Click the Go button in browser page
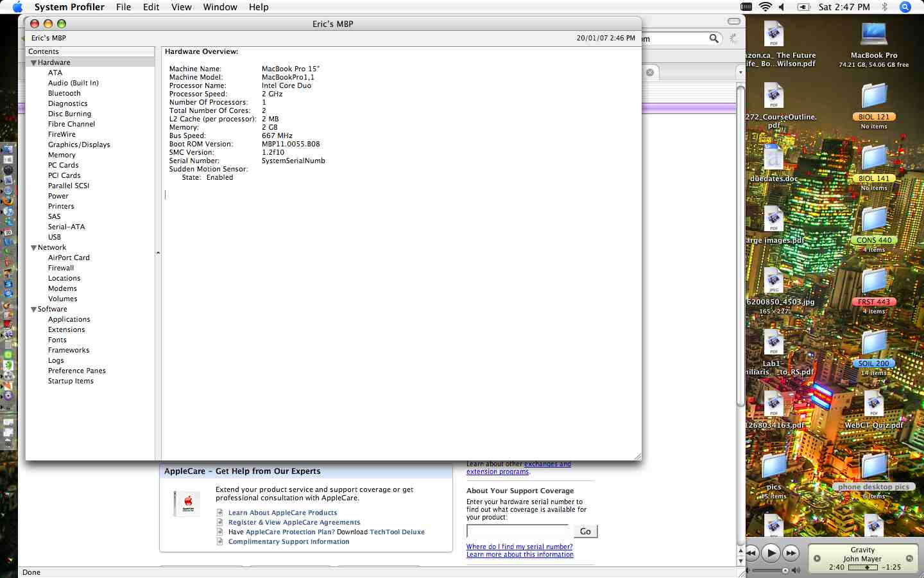Viewport: 924px width, 578px height. click(x=585, y=531)
